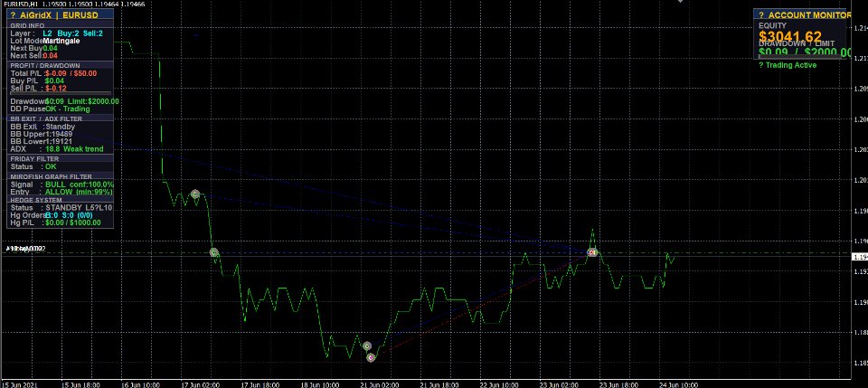Image resolution: width=868 pixels, height=388 pixels.
Task: Click the drawdown progress bar in Account Monitor
Action: pyautogui.click(x=800, y=58)
